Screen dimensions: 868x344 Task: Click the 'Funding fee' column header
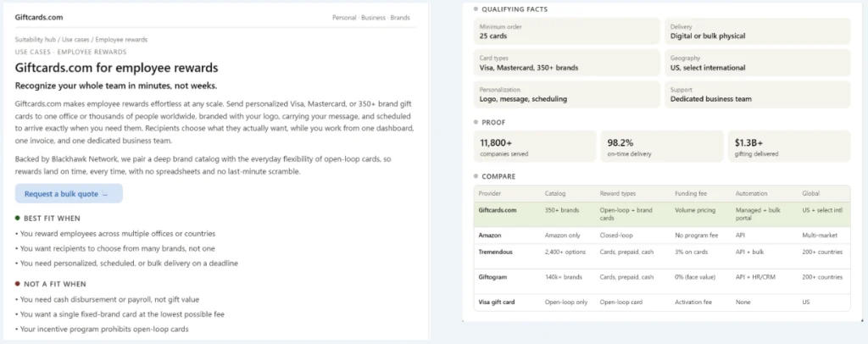tap(690, 193)
